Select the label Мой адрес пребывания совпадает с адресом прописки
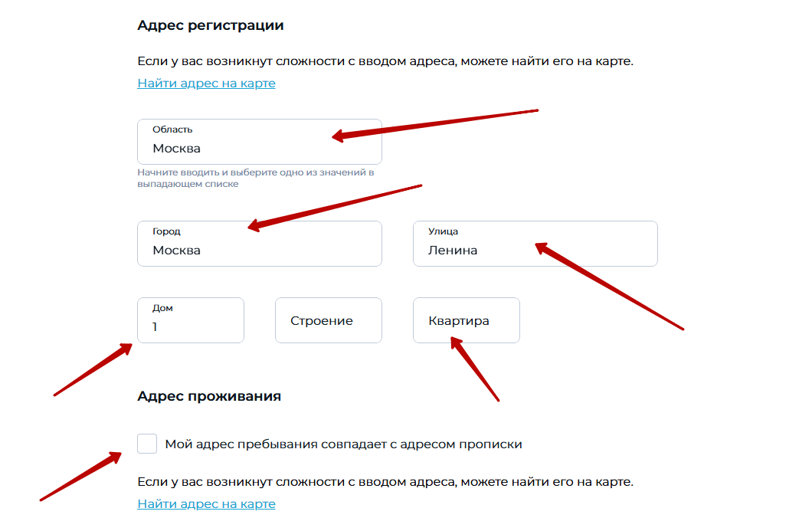The image size is (812, 531). coord(343,444)
